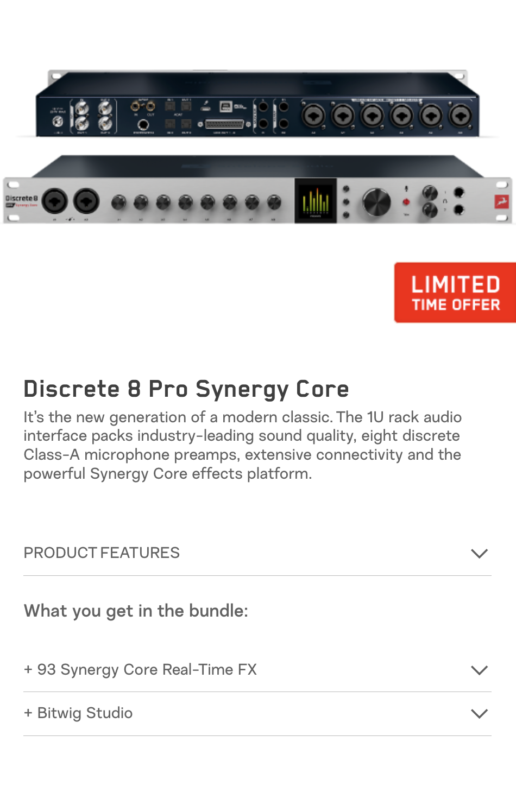Expand 93 Synergy Core Real-Time FX chevron
The height and width of the screenshot is (812, 516).
479,670
